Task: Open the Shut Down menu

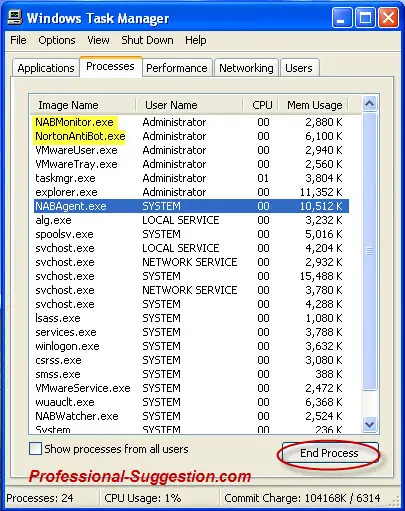Action: 147,40
